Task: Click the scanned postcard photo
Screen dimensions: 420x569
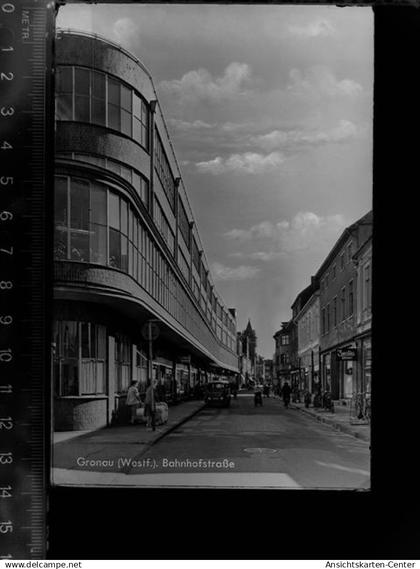Action: click(212, 247)
